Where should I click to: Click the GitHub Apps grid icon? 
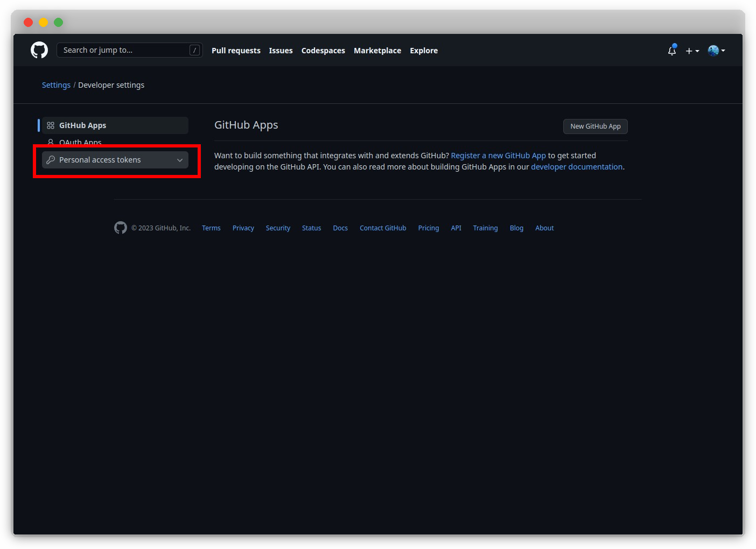(51, 125)
